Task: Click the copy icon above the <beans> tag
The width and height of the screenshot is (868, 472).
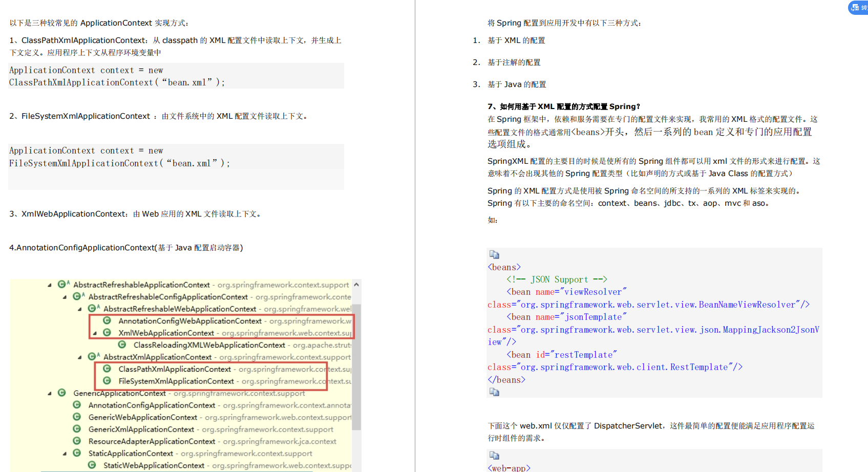Action: (494, 254)
